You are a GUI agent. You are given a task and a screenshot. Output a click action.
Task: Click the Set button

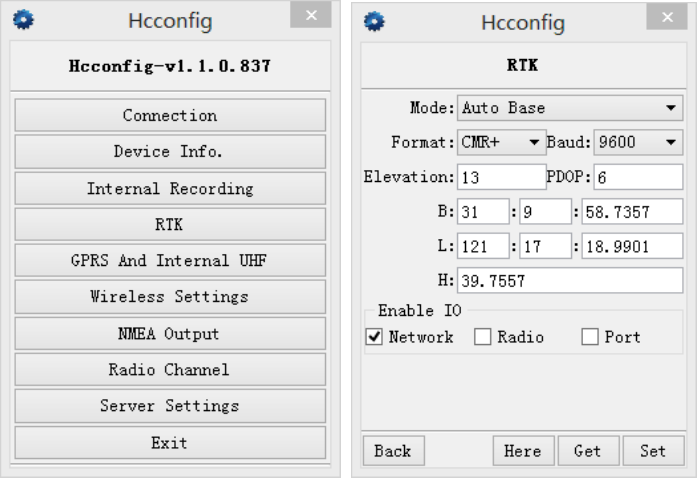[x=653, y=451]
